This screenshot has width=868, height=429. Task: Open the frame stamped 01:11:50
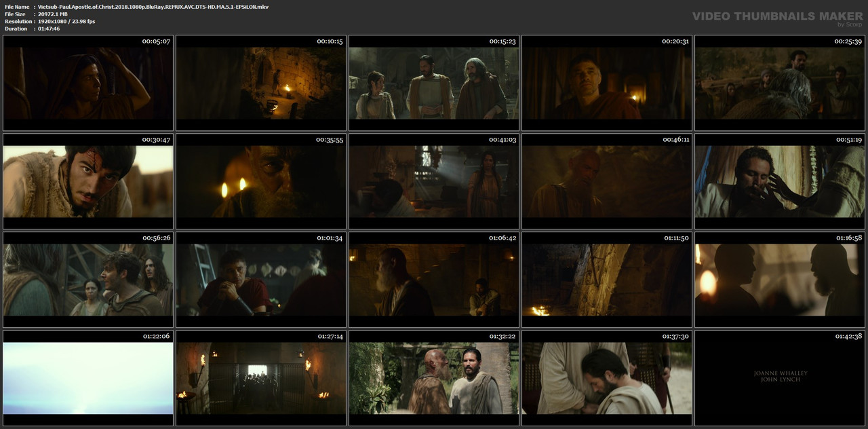[607, 280]
